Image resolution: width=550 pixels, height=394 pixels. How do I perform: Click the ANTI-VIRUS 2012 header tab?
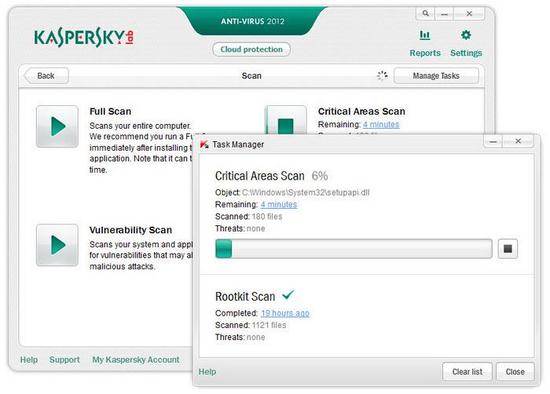click(x=253, y=21)
